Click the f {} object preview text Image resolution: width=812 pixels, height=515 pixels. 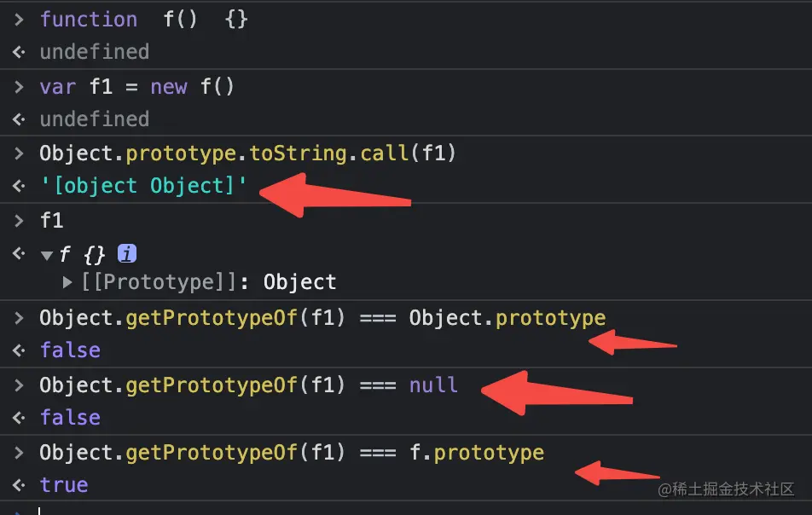tap(82, 254)
